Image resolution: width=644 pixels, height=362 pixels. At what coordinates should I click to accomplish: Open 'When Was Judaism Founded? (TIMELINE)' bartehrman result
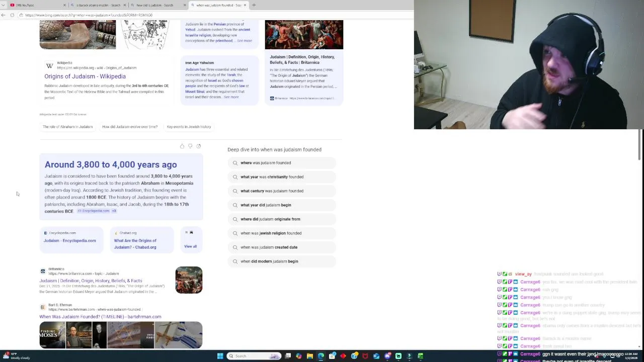[x=100, y=317]
